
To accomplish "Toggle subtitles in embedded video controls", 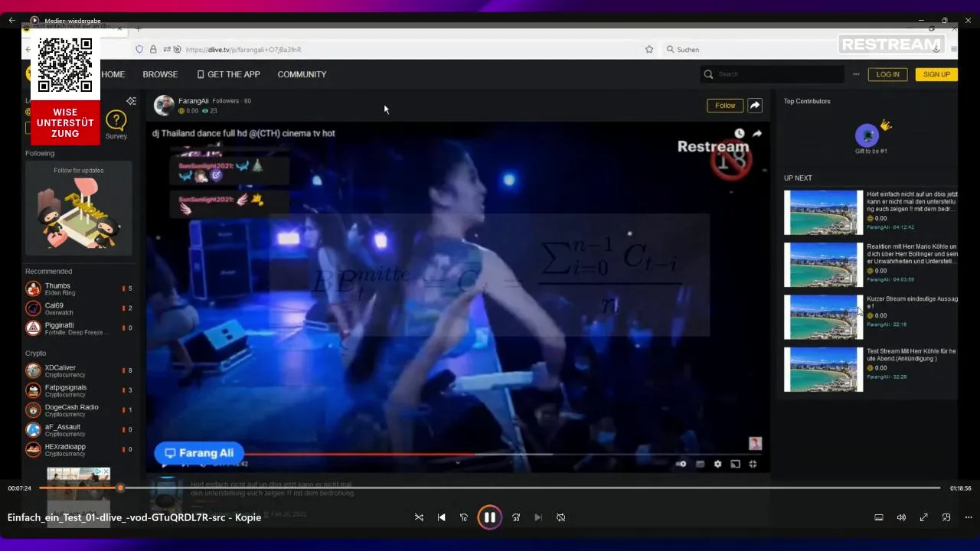I will coord(700,464).
